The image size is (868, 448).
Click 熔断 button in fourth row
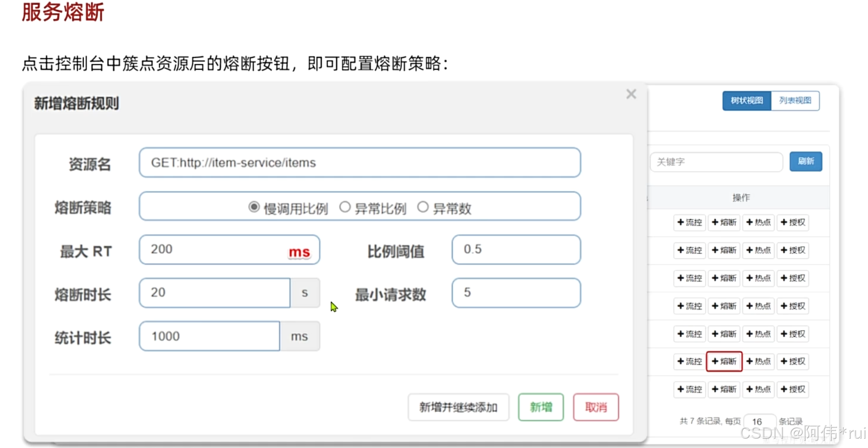coord(724,306)
